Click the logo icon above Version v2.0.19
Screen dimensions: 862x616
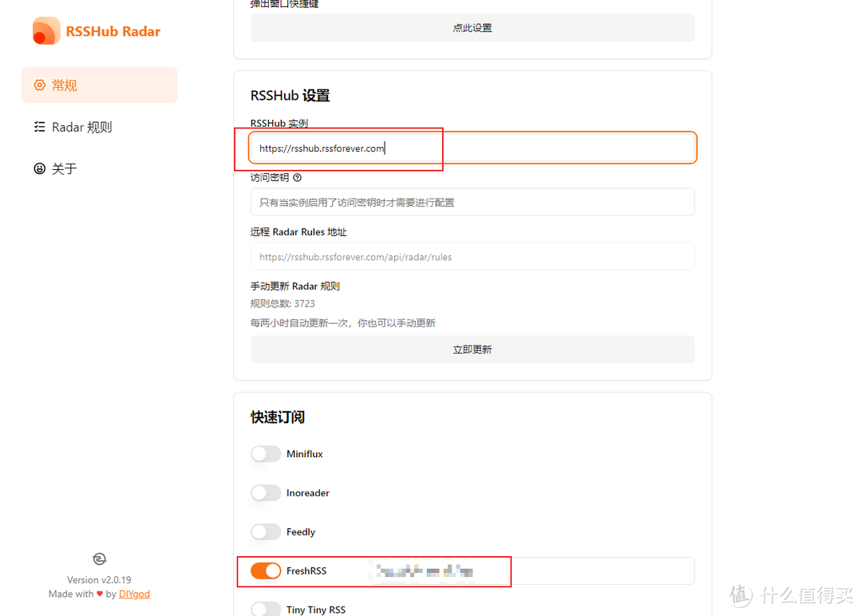(99, 559)
